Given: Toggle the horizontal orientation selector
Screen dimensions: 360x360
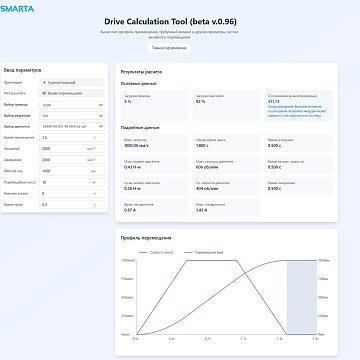Looking at the screenshot, I should [72, 82].
